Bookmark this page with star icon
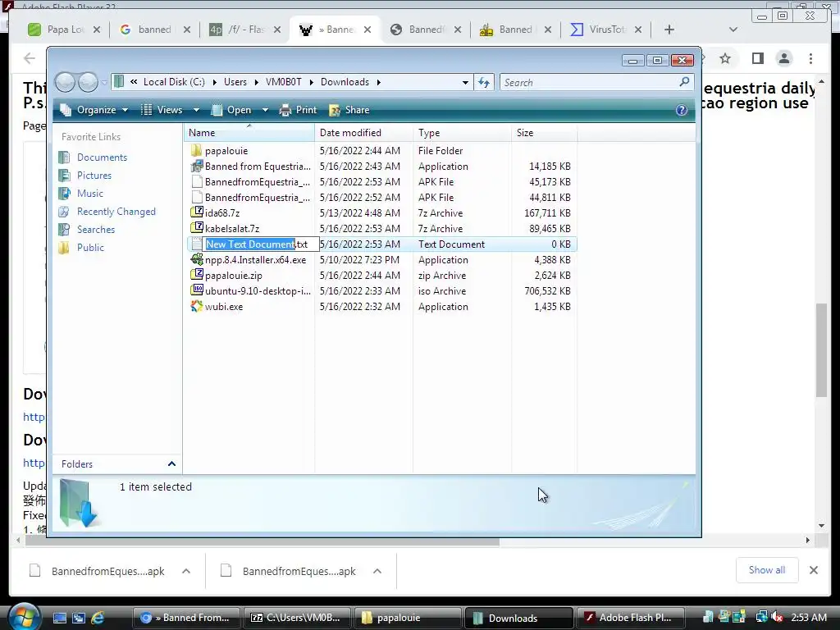 (725, 58)
